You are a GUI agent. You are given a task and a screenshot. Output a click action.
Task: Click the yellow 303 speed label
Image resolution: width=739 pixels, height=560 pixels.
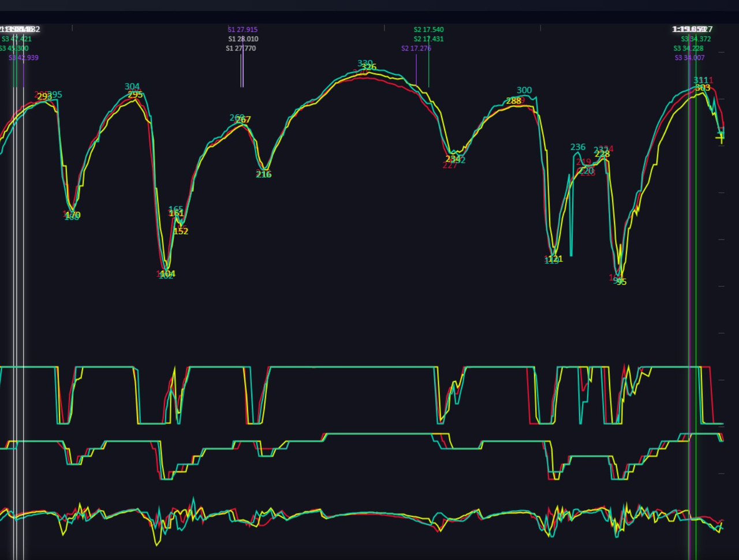tap(703, 88)
